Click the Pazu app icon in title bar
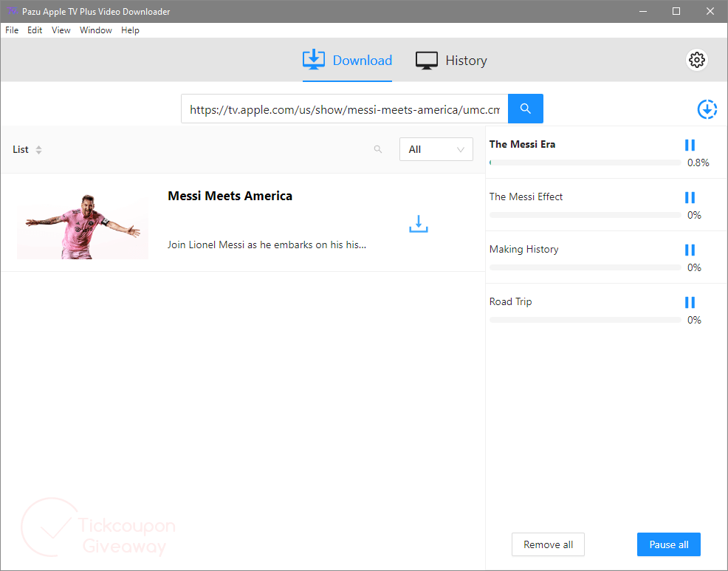This screenshot has width=728, height=571. [12, 11]
